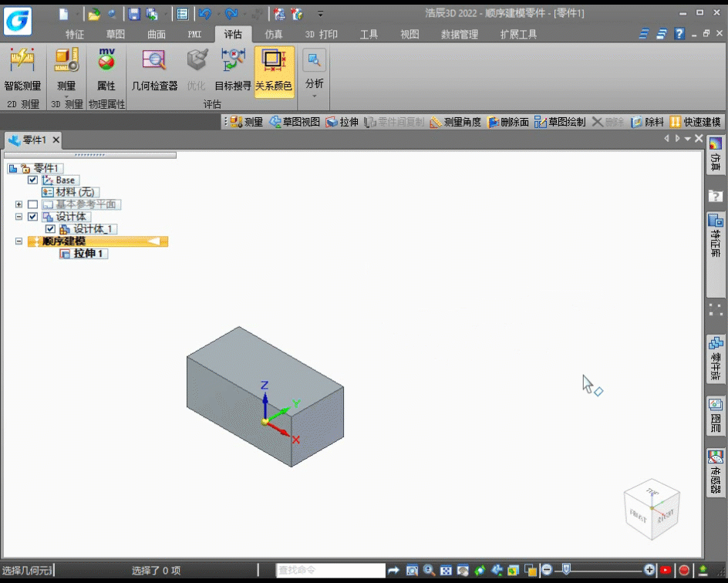Toggle the Base checkbox in the tree

32,180
